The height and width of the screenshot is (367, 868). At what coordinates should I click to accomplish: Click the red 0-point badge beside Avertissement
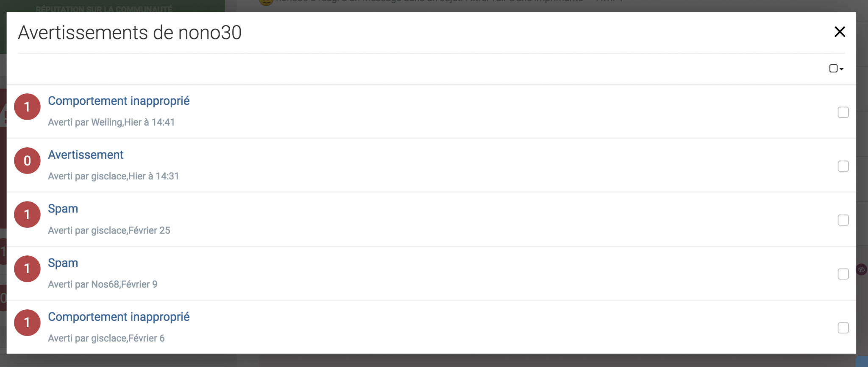coord(27,161)
